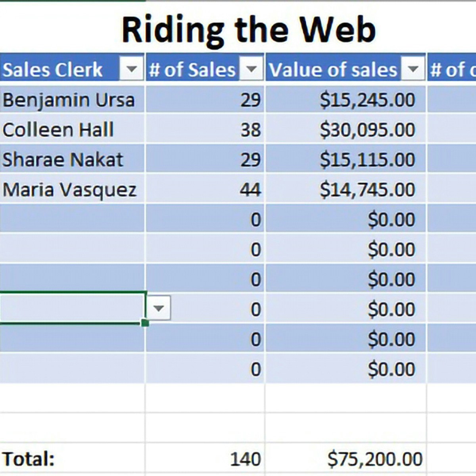The image size is (476, 476).
Task: Select the $30,095.00 sales value cell
Action: (x=367, y=130)
